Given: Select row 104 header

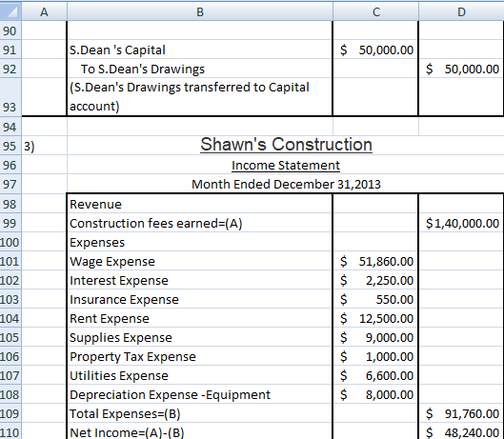Looking at the screenshot, I should coord(10,318).
